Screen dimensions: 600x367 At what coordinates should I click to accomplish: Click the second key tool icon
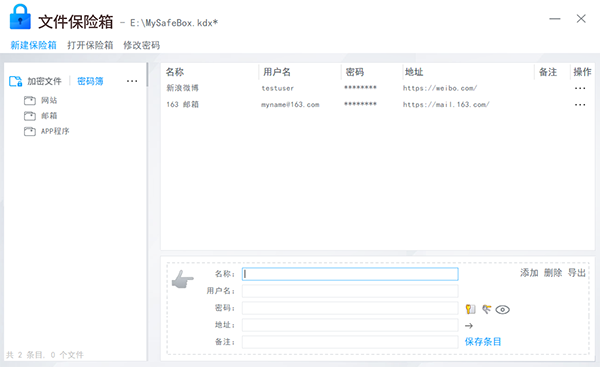[x=486, y=309]
